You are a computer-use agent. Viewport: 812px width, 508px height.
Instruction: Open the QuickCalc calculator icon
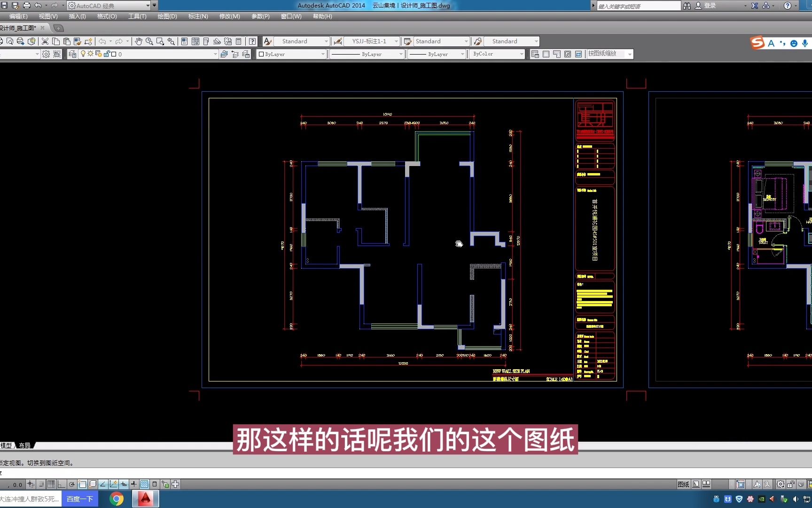pos(239,41)
